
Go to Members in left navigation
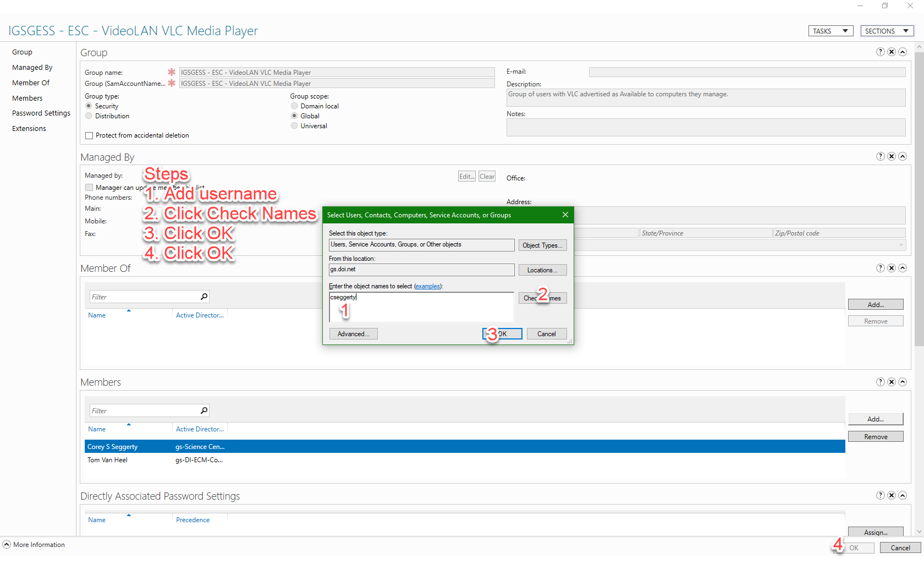[x=28, y=98]
